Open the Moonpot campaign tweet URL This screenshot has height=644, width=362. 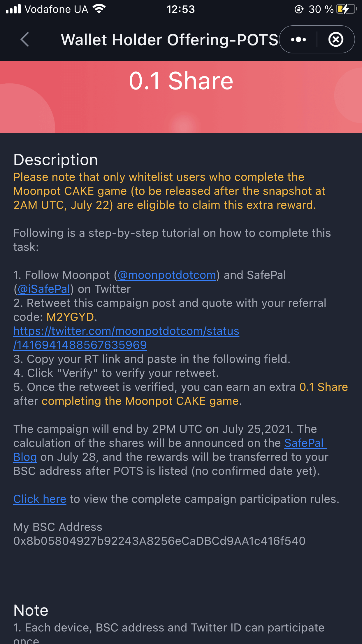coord(126,338)
